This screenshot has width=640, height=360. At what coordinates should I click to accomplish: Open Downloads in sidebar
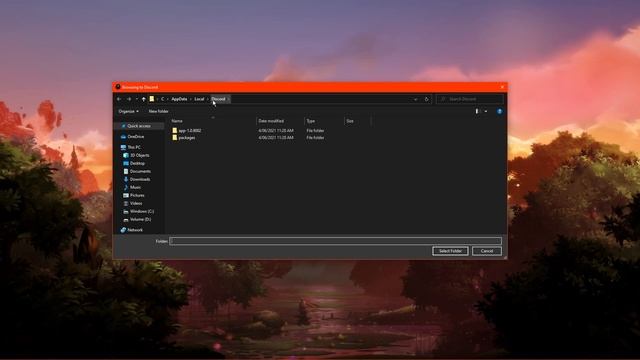pos(140,179)
